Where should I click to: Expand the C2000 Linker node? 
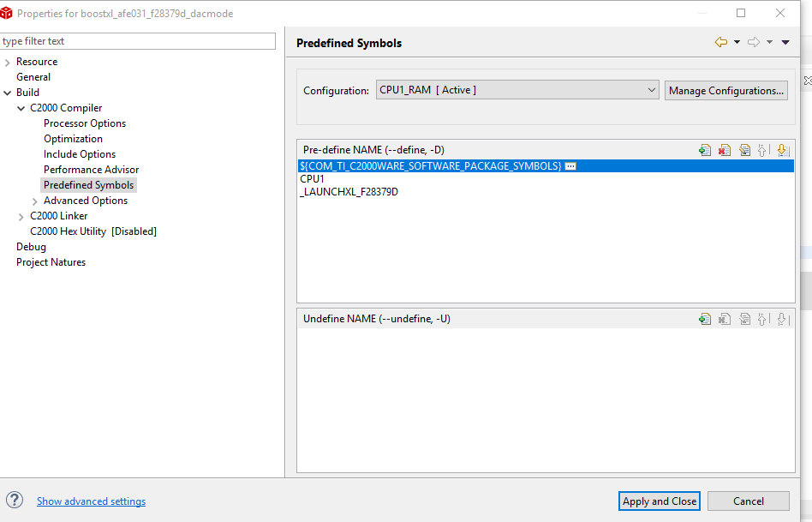21,216
